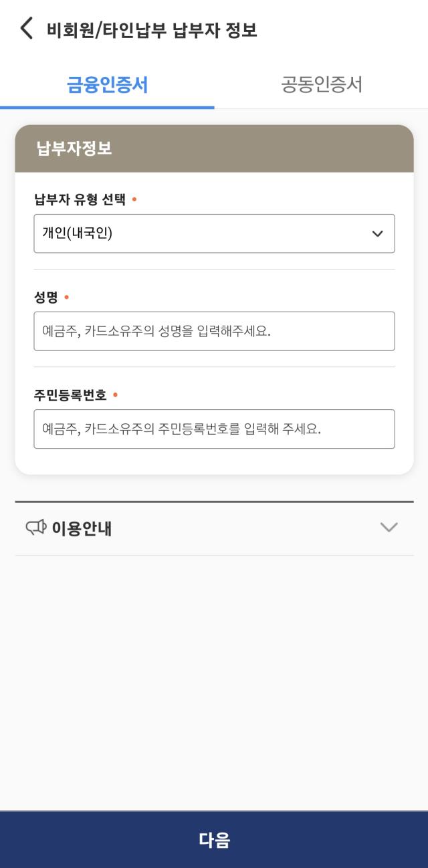Viewport: 428px width, 868px height.
Task: Click the 성명 input field
Action: coord(214,331)
